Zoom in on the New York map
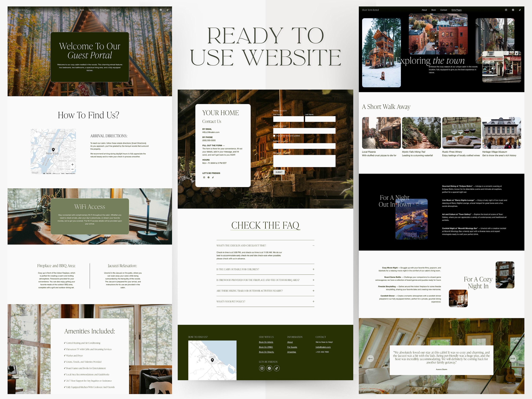Viewport: 532px width, 399px height. (72, 165)
